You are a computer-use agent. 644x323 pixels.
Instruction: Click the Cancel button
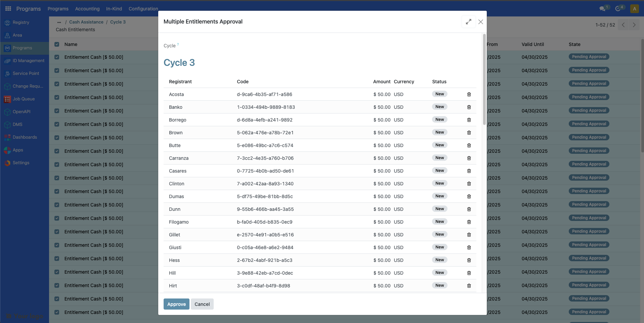pyautogui.click(x=202, y=304)
